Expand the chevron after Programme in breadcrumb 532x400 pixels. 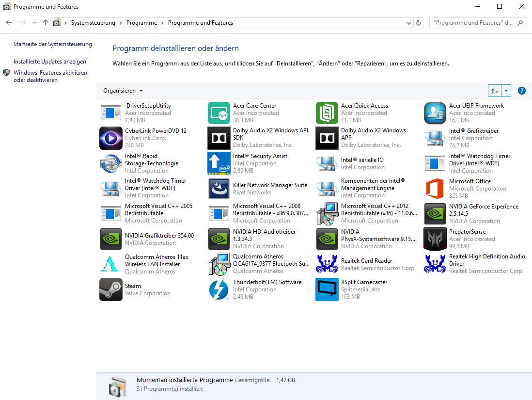tap(162, 23)
